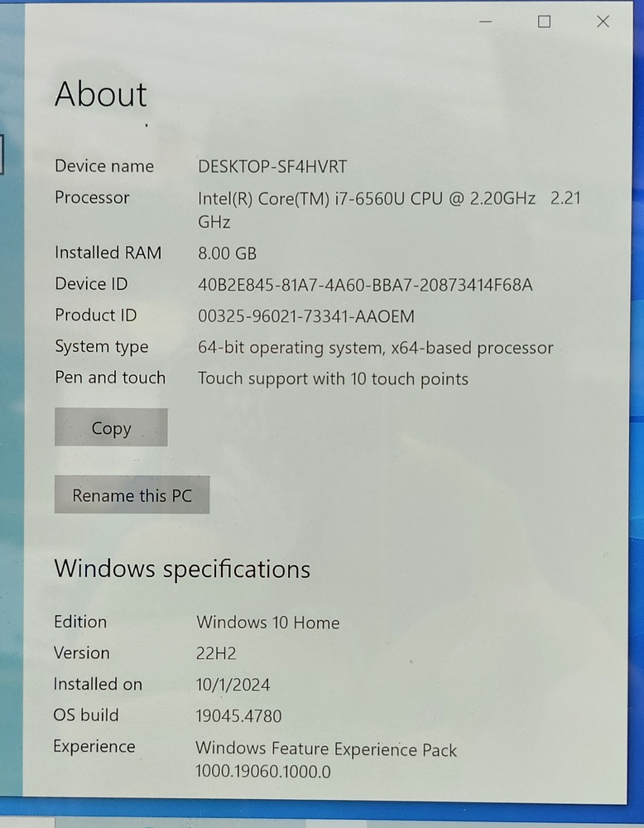Click the version value 22H2
644x828 pixels.
216,654
